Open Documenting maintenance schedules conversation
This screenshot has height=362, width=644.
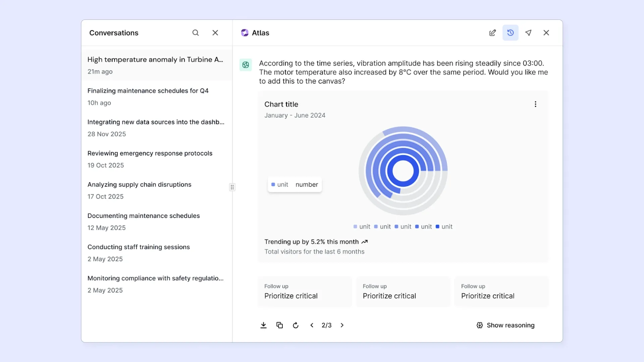click(x=157, y=221)
